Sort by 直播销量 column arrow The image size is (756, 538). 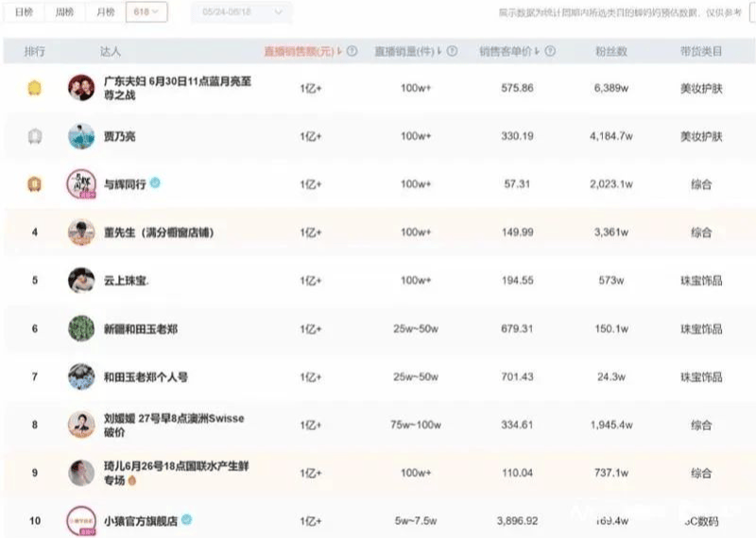pos(438,51)
